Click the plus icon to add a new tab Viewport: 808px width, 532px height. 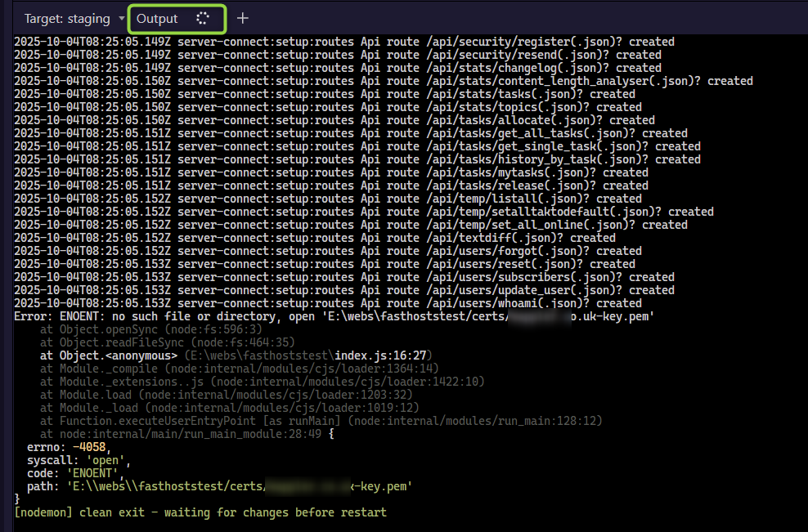pyautogui.click(x=242, y=18)
